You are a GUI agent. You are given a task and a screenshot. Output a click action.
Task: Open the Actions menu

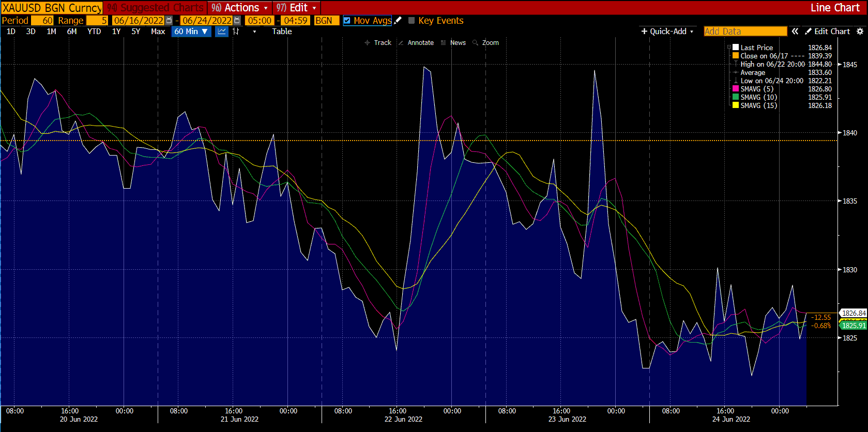coord(240,8)
